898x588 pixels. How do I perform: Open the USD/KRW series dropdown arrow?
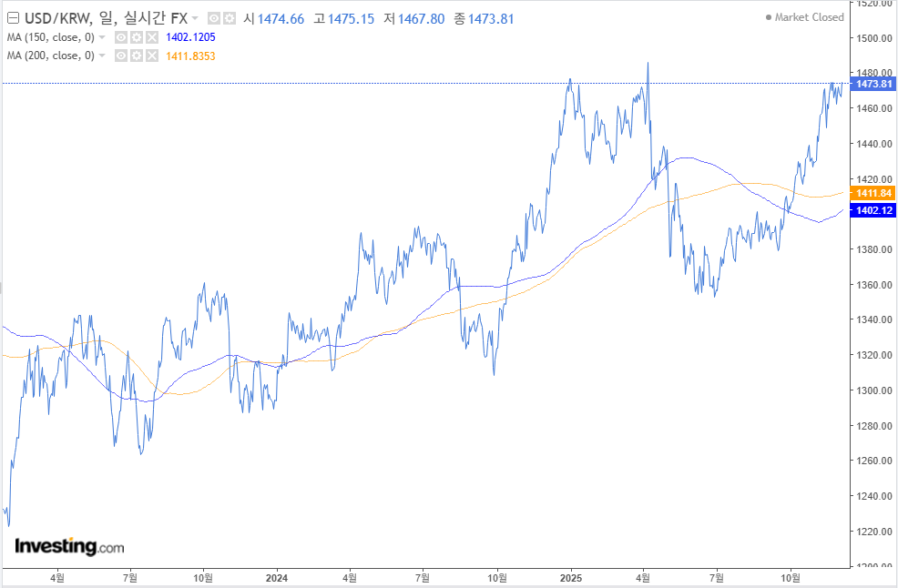(x=195, y=19)
